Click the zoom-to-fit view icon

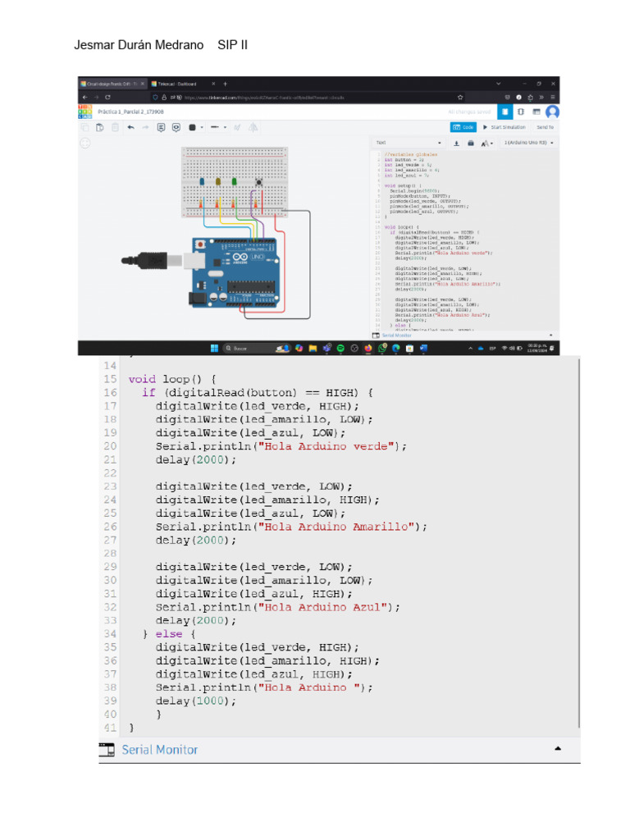[85, 144]
